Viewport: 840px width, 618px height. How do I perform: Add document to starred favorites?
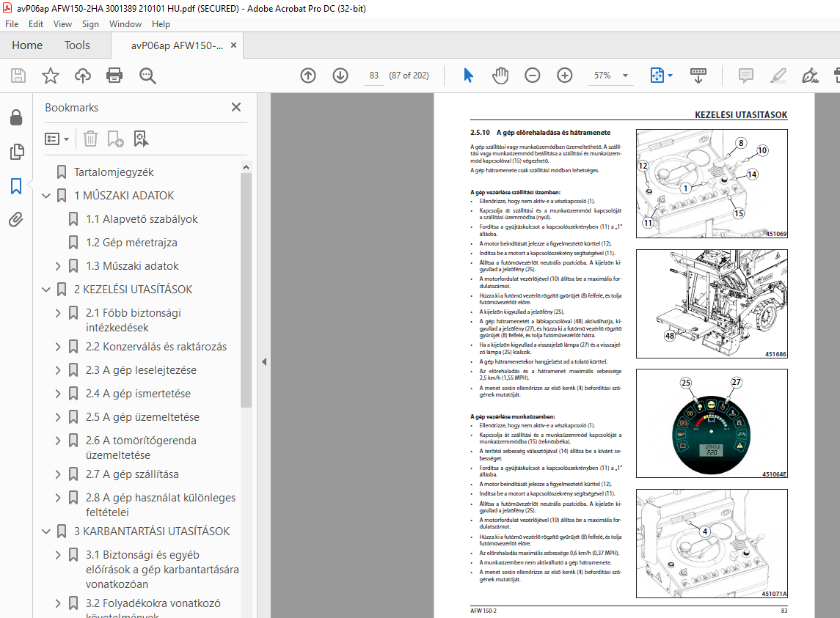point(51,76)
